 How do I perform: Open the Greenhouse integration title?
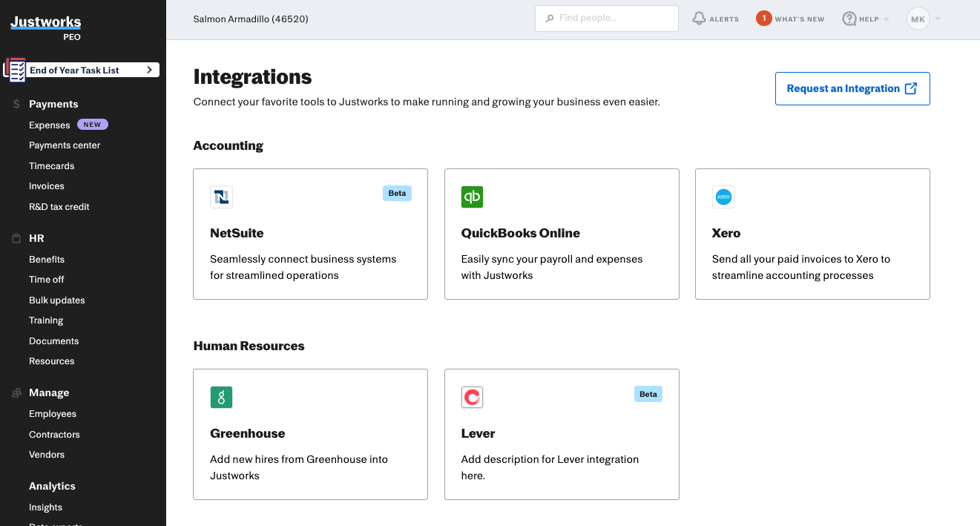pyautogui.click(x=248, y=433)
